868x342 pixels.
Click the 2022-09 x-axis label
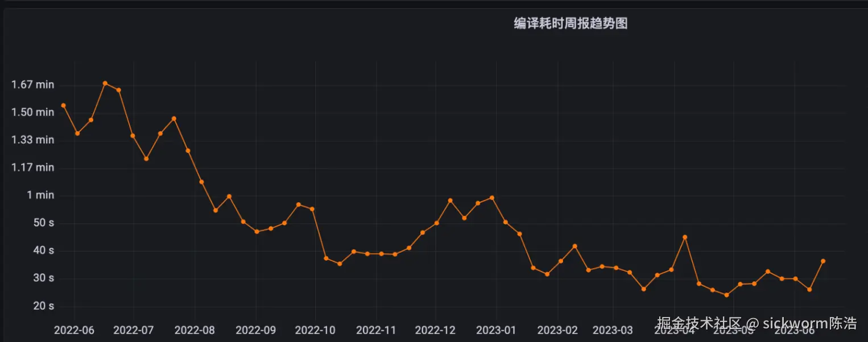[x=255, y=330]
